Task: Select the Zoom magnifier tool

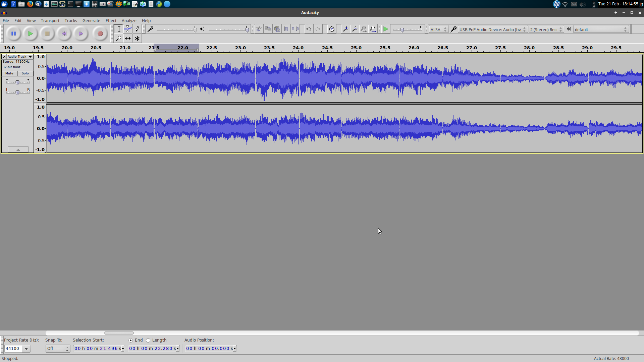Action: 119,39
